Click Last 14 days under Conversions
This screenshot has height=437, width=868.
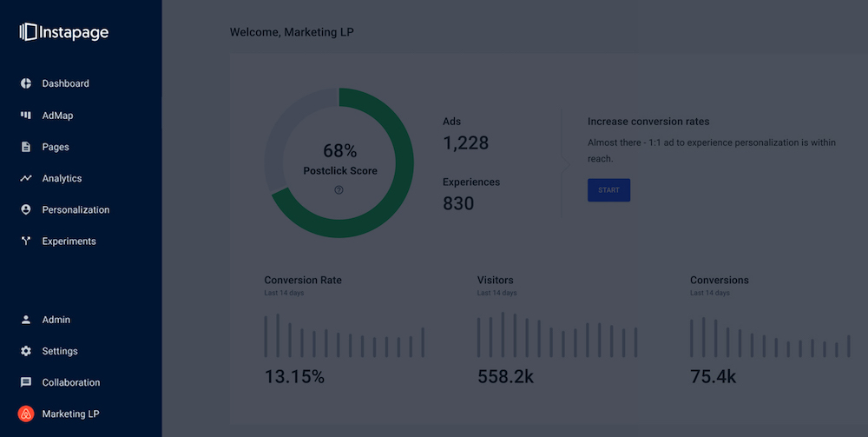pos(710,293)
